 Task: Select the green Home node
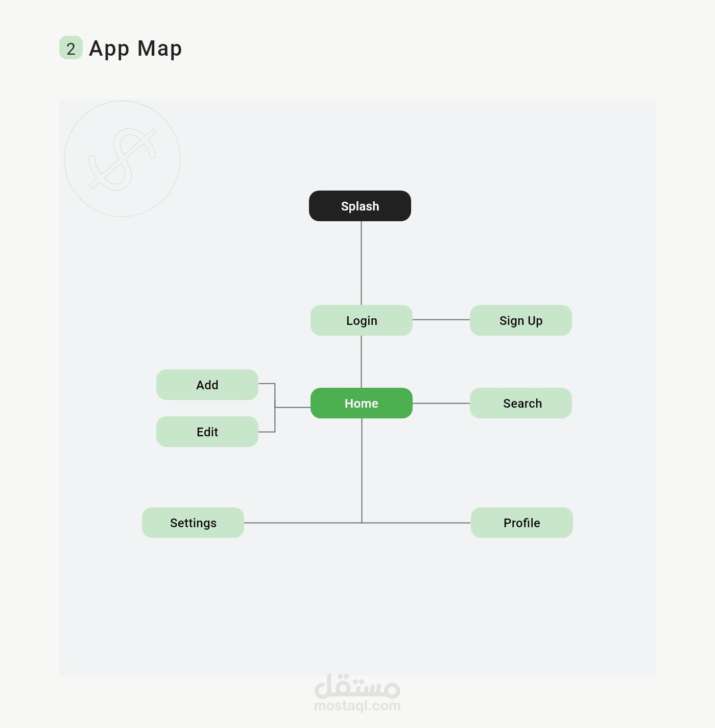(362, 403)
